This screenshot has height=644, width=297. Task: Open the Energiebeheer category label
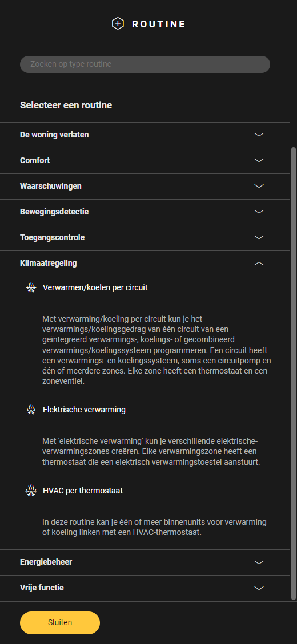(x=46, y=562)
